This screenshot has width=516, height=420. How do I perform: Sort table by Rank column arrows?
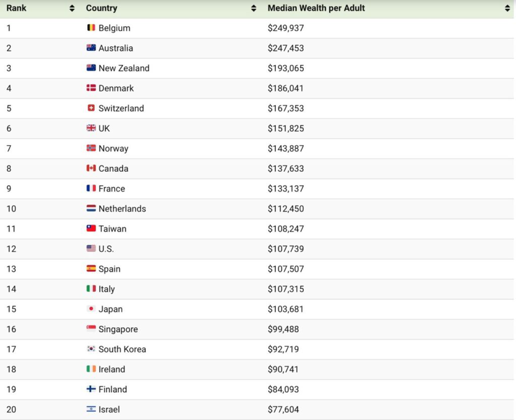(72, 8)
